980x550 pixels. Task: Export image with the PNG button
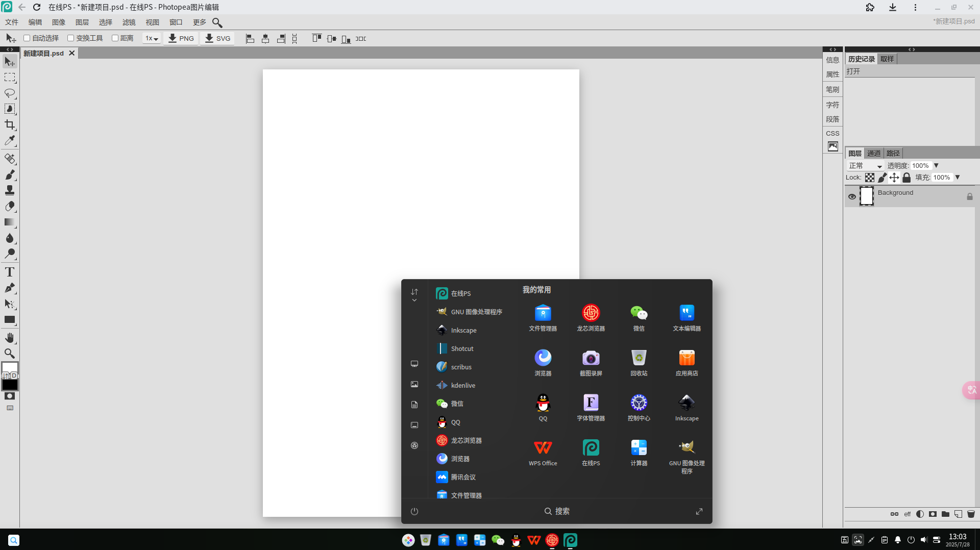pyautogui.click(x=181, y=38)
